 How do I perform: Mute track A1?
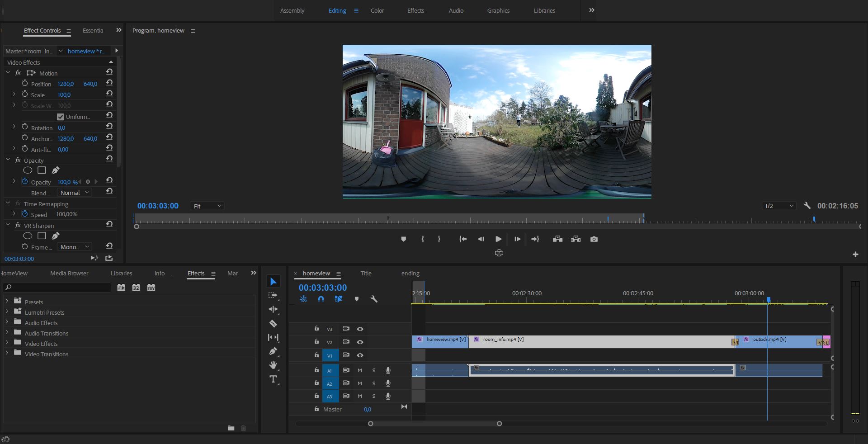click(360, 370)
